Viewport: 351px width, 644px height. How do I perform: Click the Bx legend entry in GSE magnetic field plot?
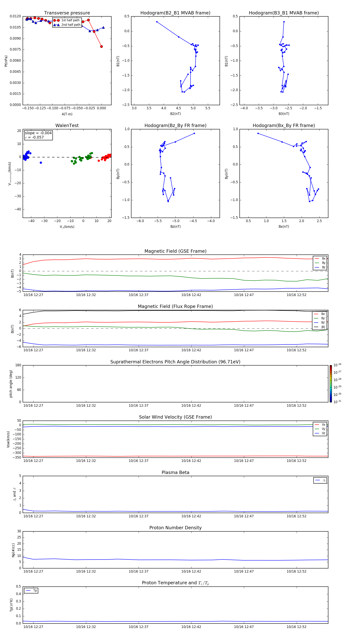point(320,259)
